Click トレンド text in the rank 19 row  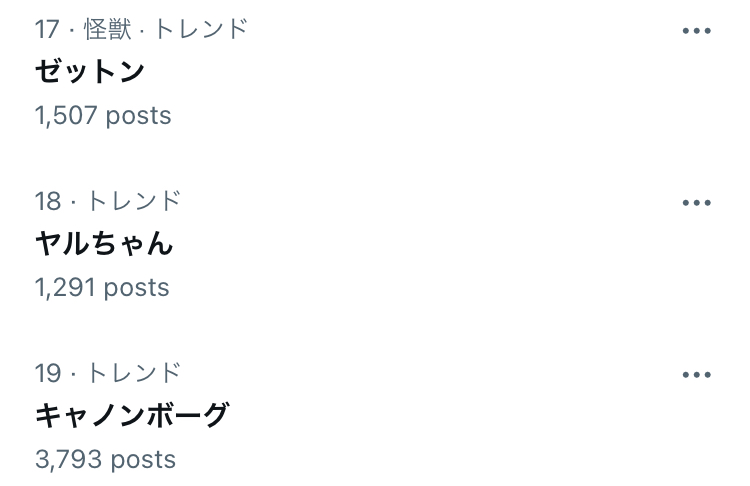click(134, 373)
